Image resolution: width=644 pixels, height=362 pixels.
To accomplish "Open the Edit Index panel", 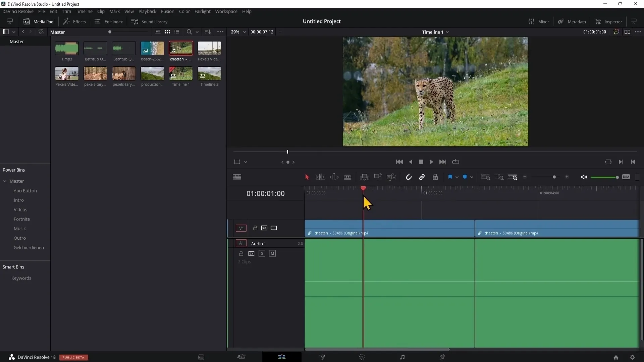I will pos(109,21).
